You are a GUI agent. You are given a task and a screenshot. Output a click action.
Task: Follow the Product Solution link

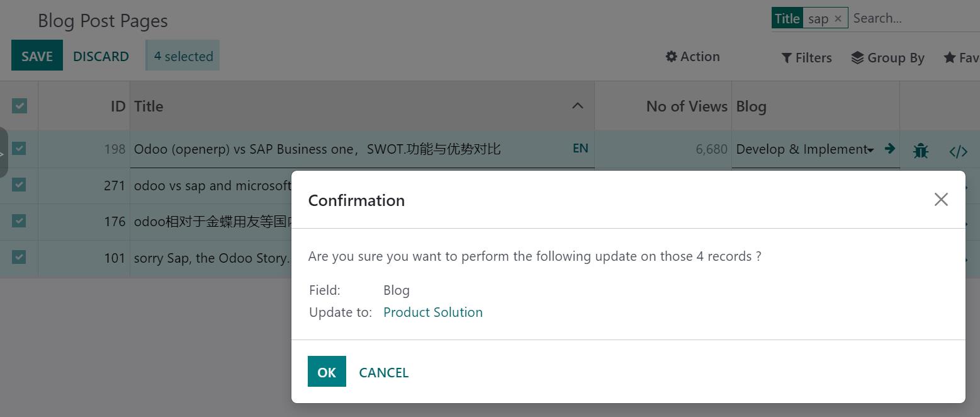coord(432,312)
